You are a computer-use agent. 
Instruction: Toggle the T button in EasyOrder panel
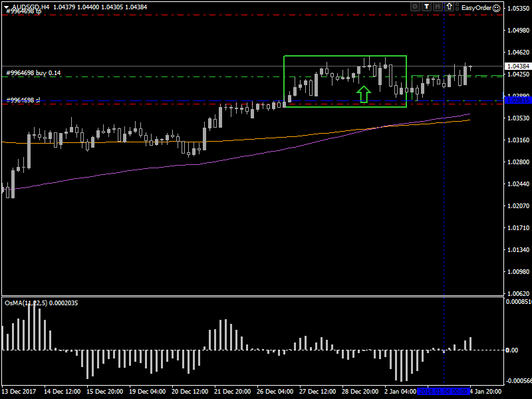426,7
